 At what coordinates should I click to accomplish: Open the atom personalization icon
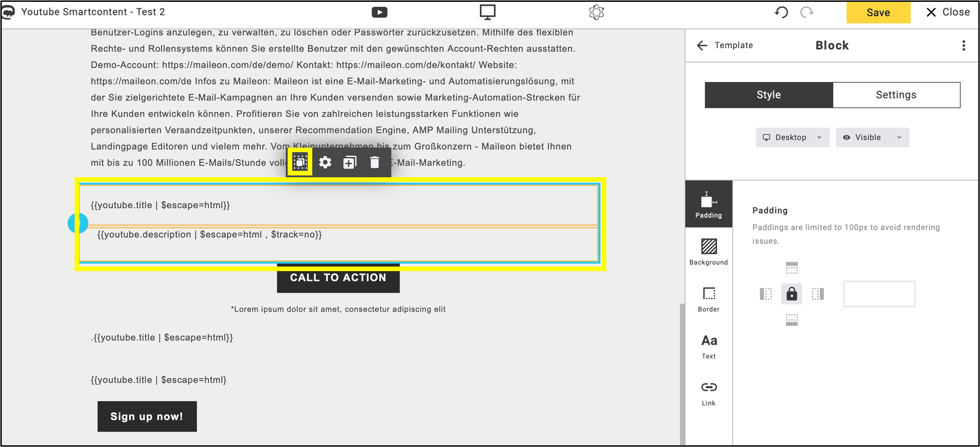coord(596,12)
